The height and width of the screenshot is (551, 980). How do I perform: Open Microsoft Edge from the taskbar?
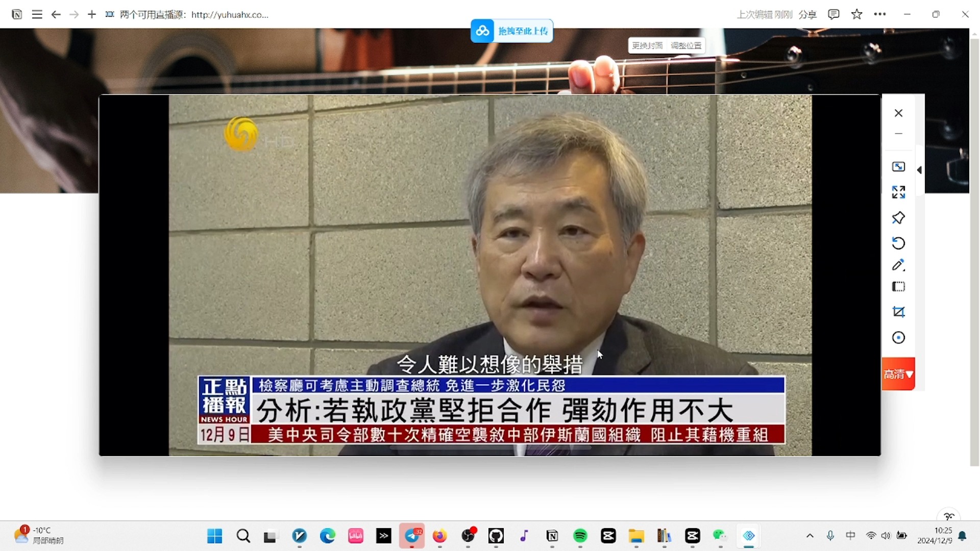click(x=328, y=536)
